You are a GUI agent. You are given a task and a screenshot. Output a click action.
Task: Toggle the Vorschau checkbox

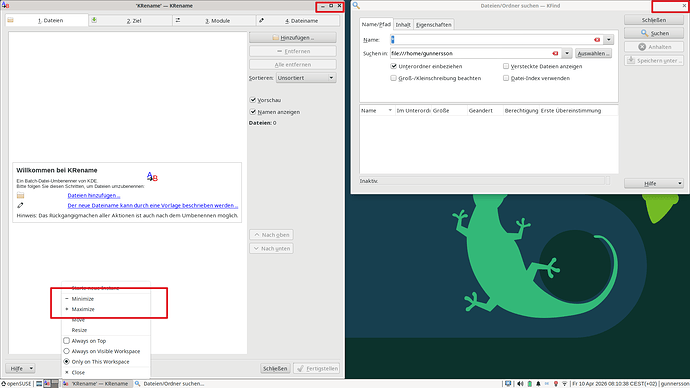click(x=253, y=100)
